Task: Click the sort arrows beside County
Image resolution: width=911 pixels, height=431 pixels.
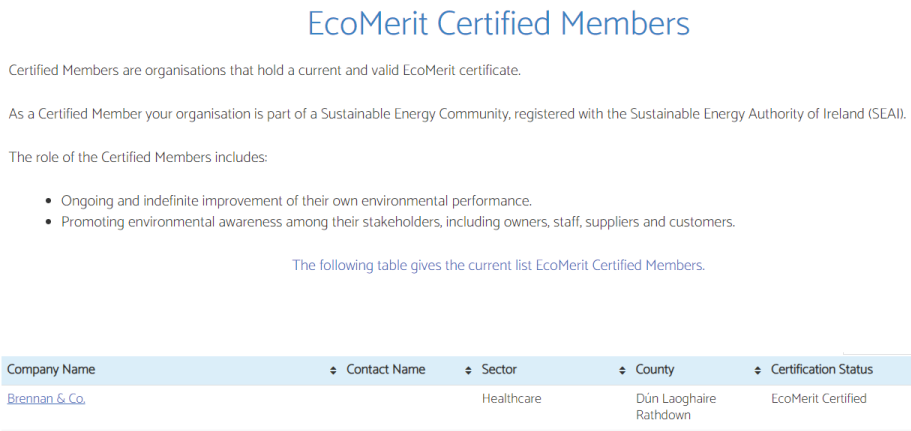Action: tap(758, 371)
